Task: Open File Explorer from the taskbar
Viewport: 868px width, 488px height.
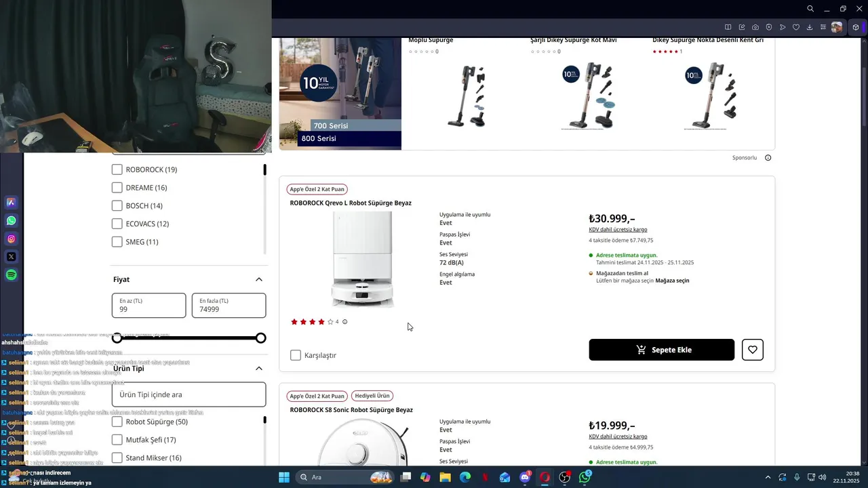Action: tap(445, 477)
